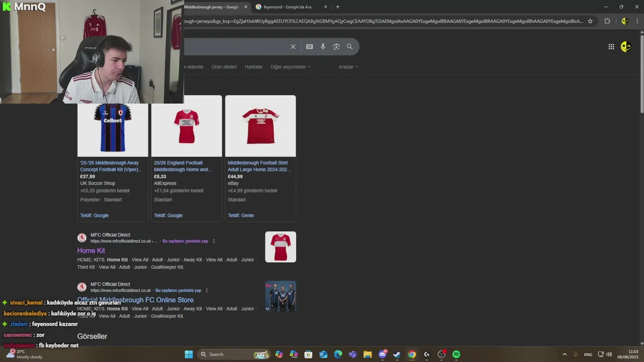
Task: Open Spotify from the taskbar
Action: 456,354
